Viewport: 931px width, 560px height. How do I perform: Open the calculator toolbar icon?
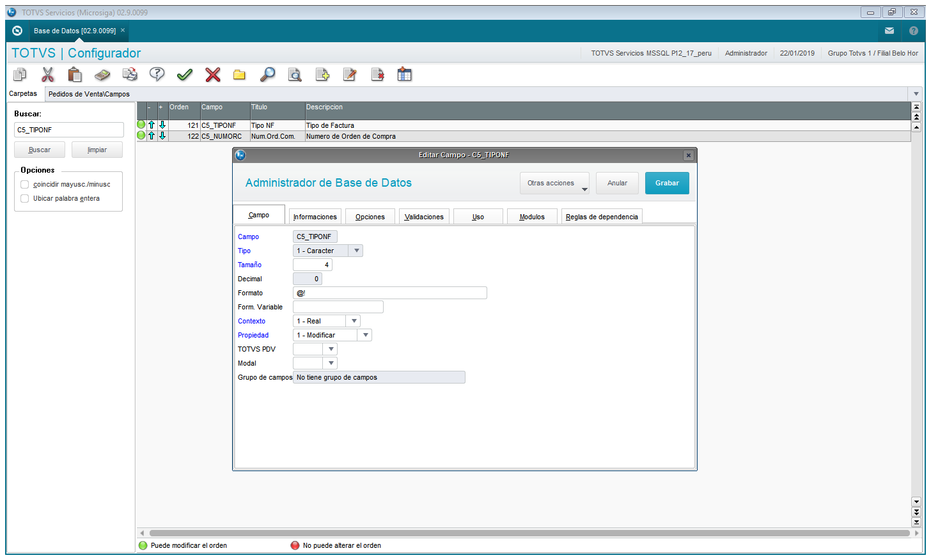tap(102, 75)
